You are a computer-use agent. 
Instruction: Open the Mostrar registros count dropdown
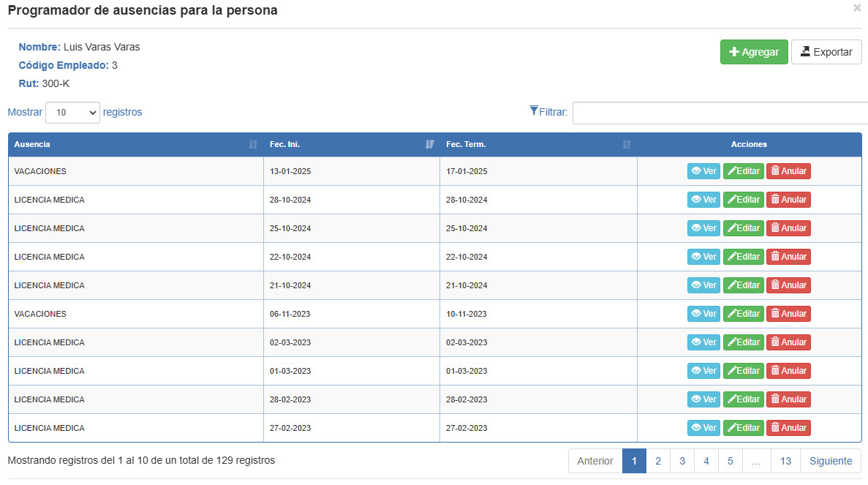point(72,113)
